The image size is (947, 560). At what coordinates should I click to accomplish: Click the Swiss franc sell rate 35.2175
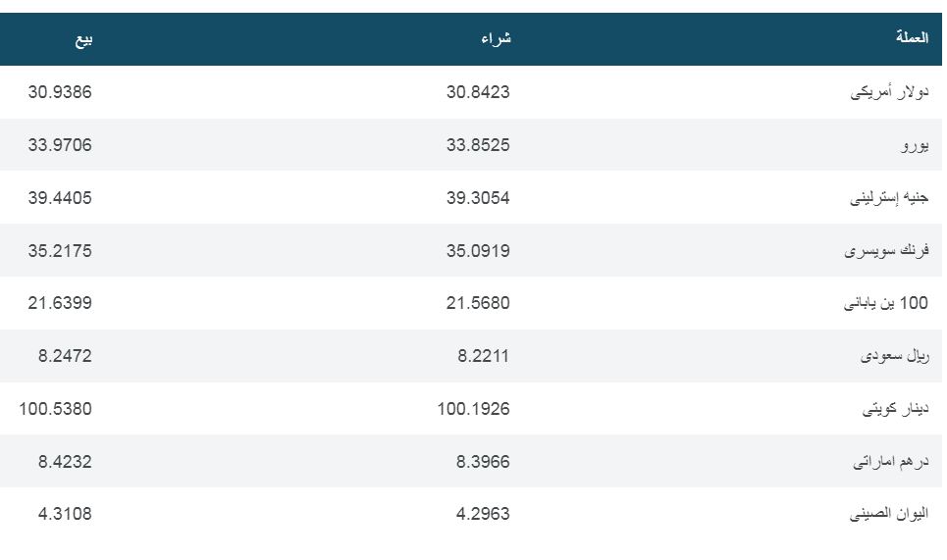click(60, 251)
